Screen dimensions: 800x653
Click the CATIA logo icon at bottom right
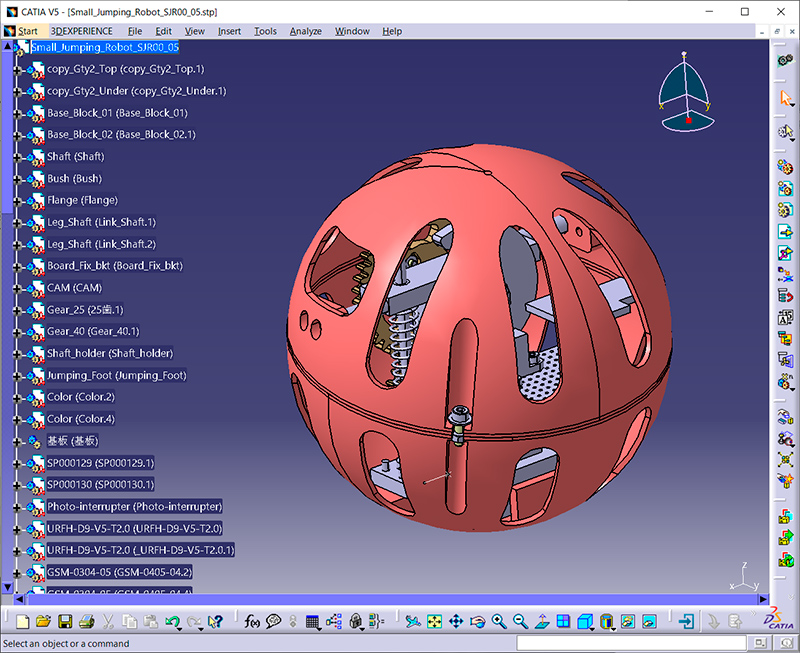[778, 619]
